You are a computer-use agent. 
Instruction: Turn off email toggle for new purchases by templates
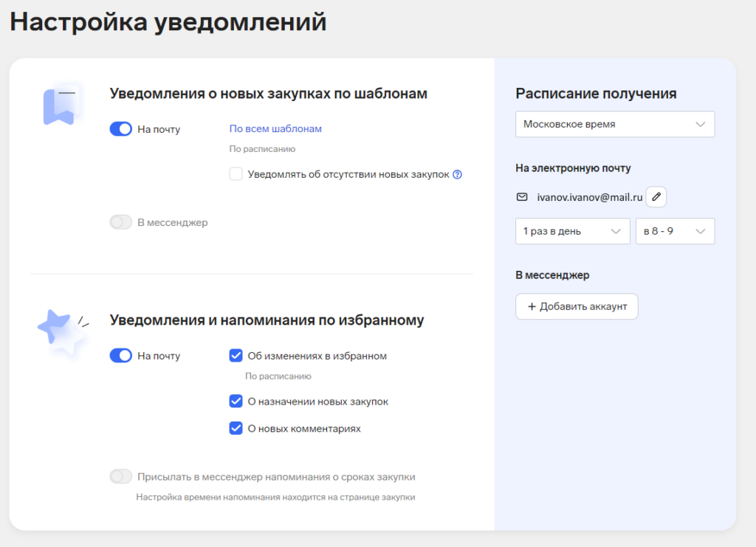pyautogui.click(x=120, y=129)
